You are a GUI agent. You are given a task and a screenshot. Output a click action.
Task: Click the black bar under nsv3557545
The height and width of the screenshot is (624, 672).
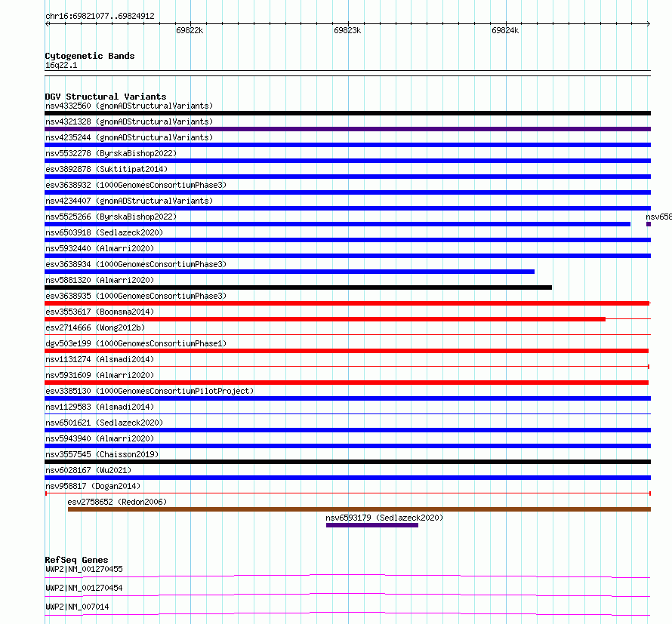[x=347, y=462]
